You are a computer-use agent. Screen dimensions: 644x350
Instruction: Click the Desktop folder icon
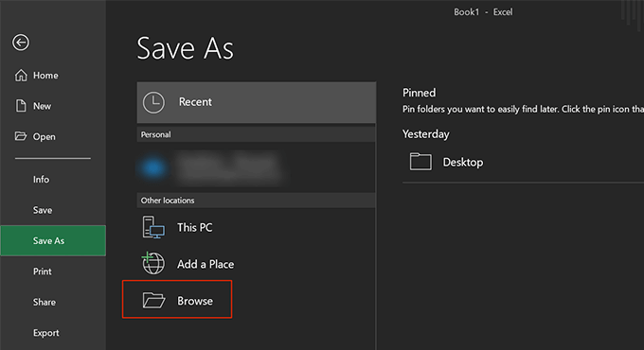[420, 161]
